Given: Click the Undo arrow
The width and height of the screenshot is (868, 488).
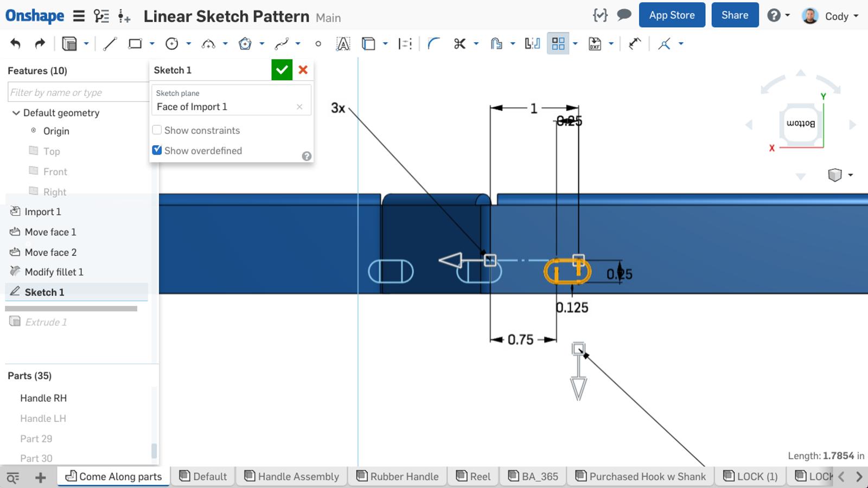Looking at the screenshot, I should 15,44.
